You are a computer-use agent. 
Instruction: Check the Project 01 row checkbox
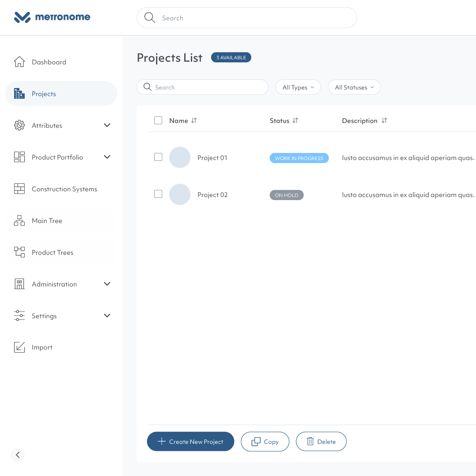pos(158,157)
